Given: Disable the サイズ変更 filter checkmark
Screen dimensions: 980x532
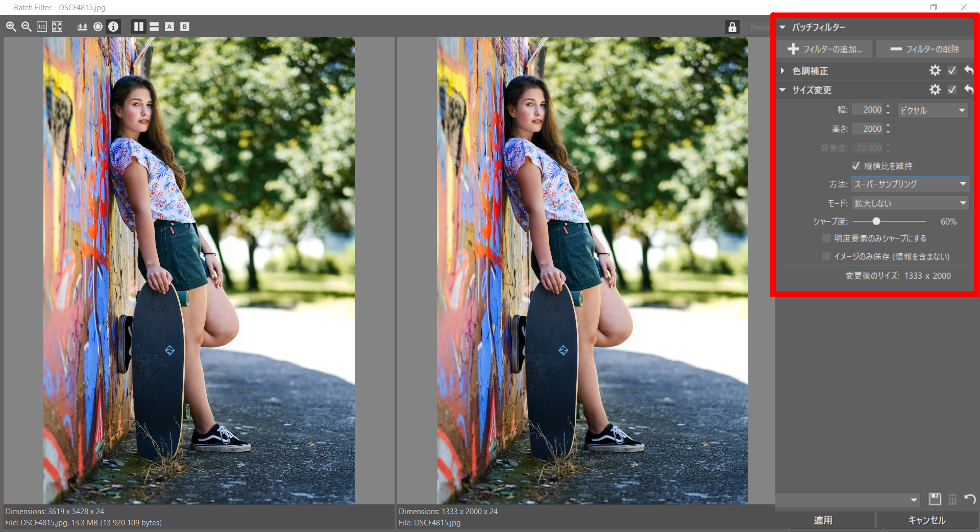Looking at the screenshot, I should tap(952, 90).
